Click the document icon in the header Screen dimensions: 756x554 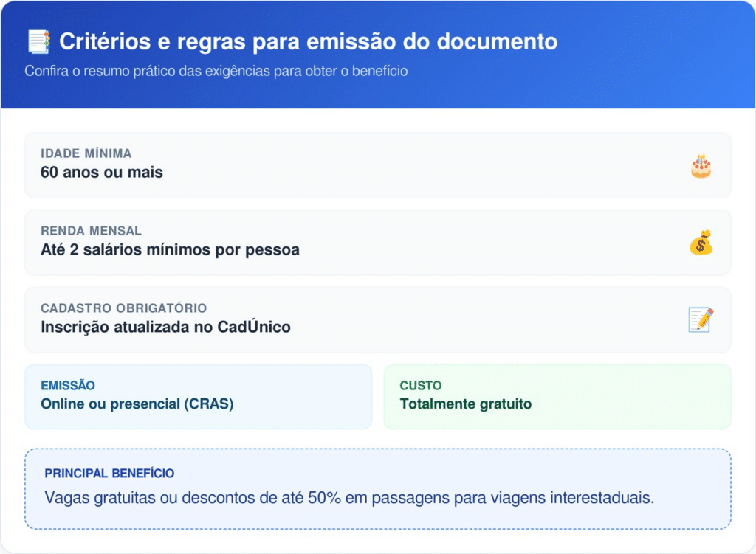(38, 41)
